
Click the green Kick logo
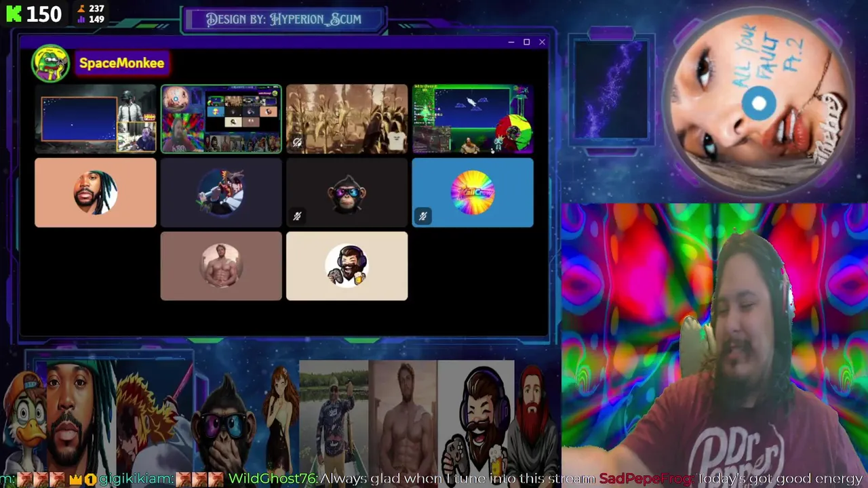tap(14, 14)
